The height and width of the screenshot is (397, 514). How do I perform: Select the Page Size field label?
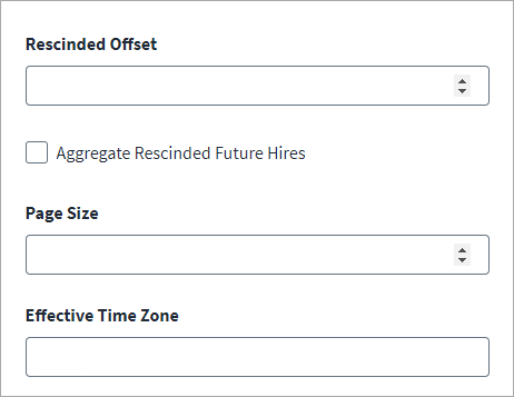pyautogui.click(x=62, y=213)
